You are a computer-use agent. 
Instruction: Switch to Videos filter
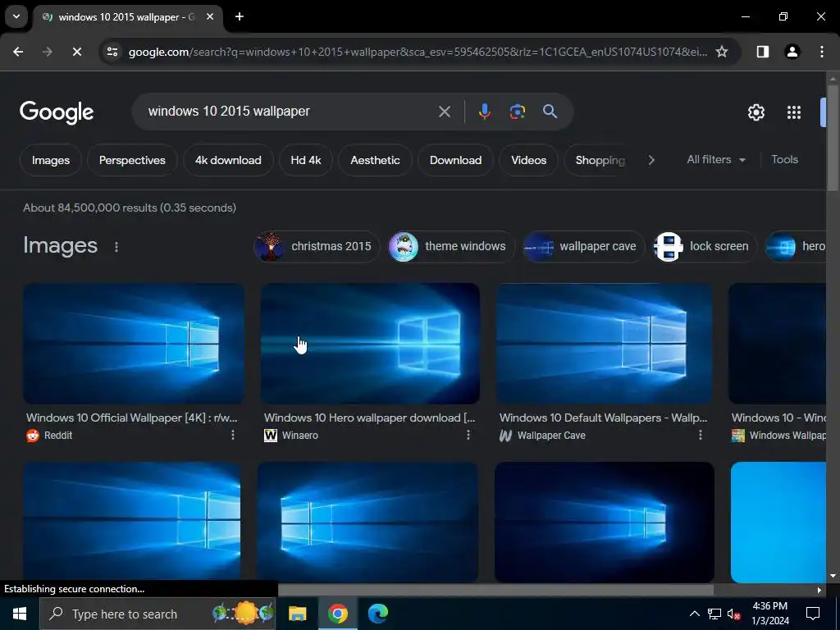pyautogui.click(x=529, y=160)
